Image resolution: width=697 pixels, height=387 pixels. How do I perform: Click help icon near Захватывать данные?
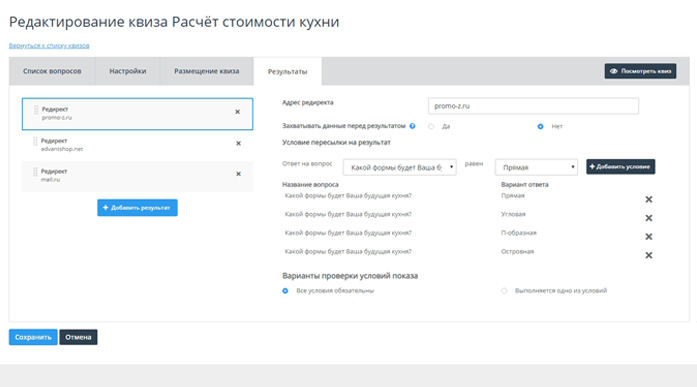pos(413,126)
